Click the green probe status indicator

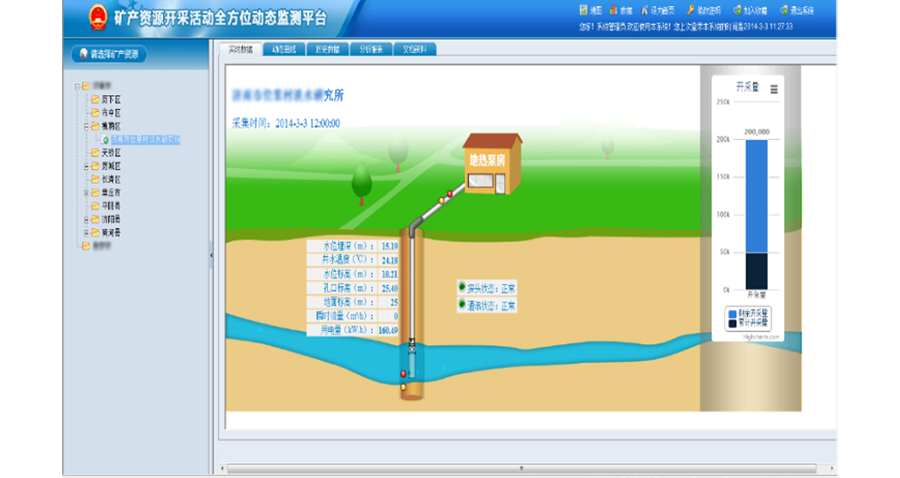coord(462,288)
